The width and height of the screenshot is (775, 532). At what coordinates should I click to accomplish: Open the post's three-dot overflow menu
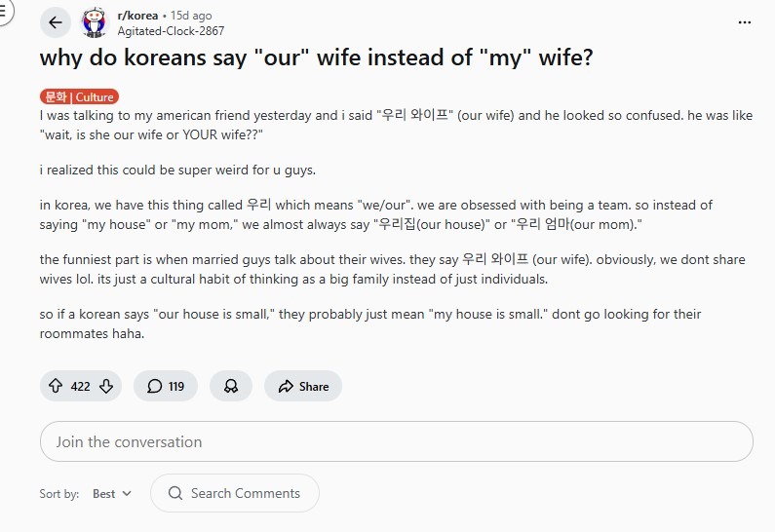(x=745, y=22)
